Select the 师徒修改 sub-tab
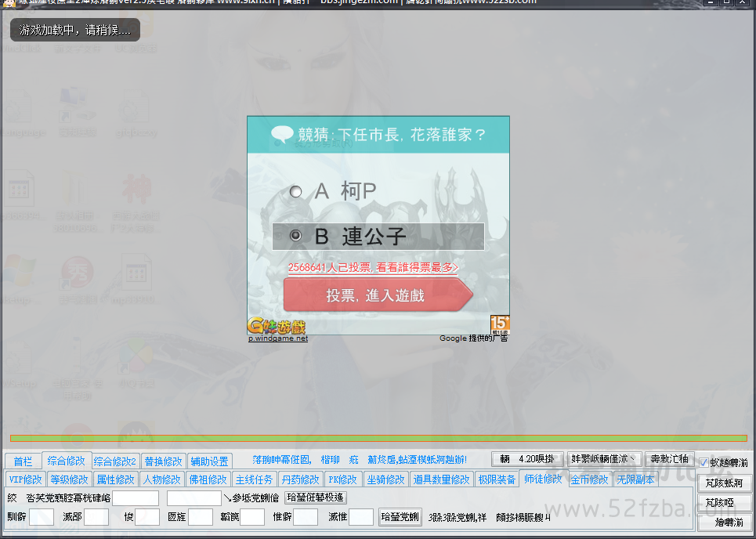 (544, 479)
